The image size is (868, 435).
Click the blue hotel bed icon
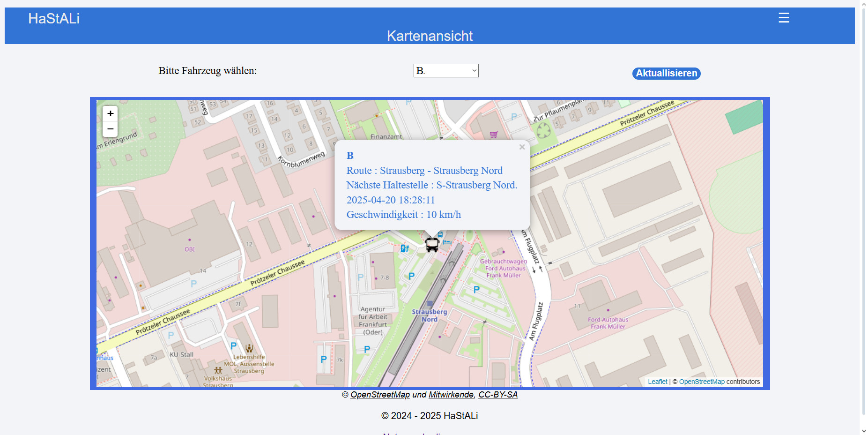pos(447,242)
